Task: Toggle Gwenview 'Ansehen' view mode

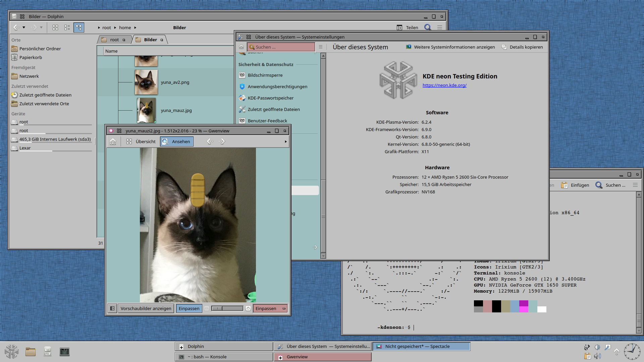Action: [177, 141]
